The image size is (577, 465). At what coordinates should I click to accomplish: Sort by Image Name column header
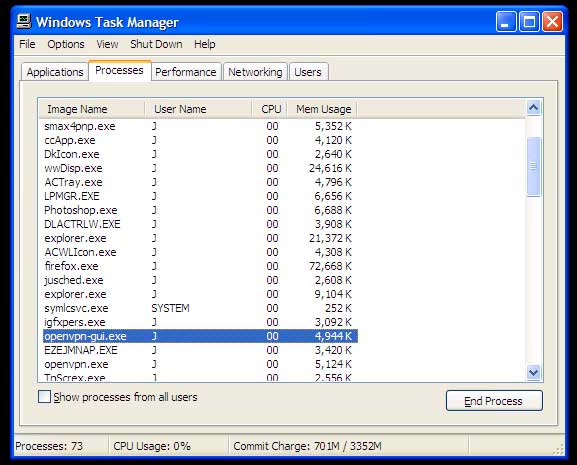click(x=92, y=109)
